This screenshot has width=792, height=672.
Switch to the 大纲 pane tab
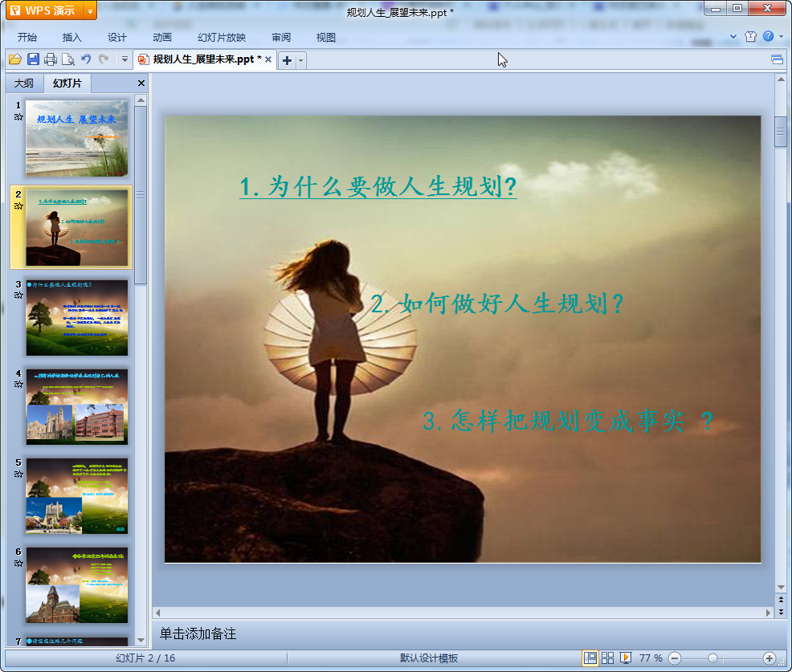click(24, 83)
